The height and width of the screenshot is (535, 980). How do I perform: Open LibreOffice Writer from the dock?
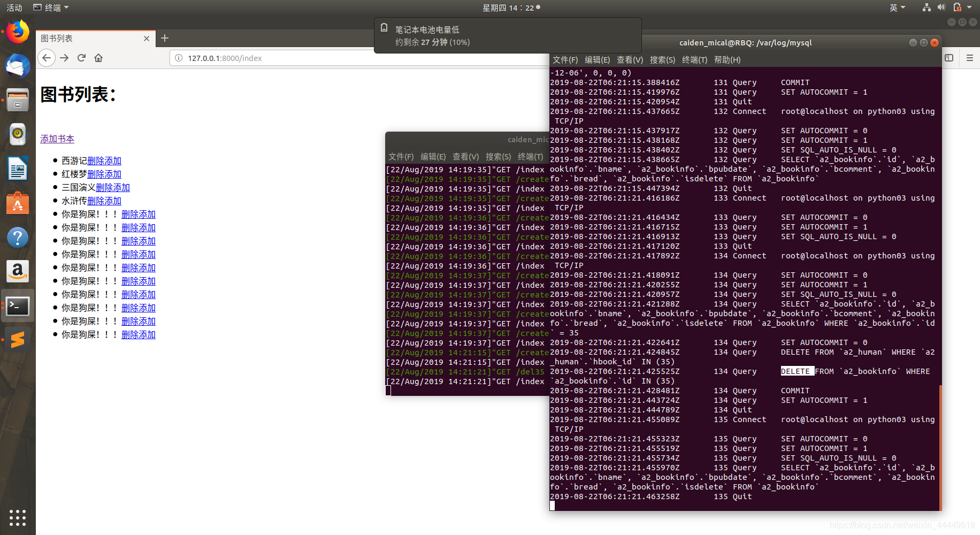pyautogui.click(x=18, y=169)
